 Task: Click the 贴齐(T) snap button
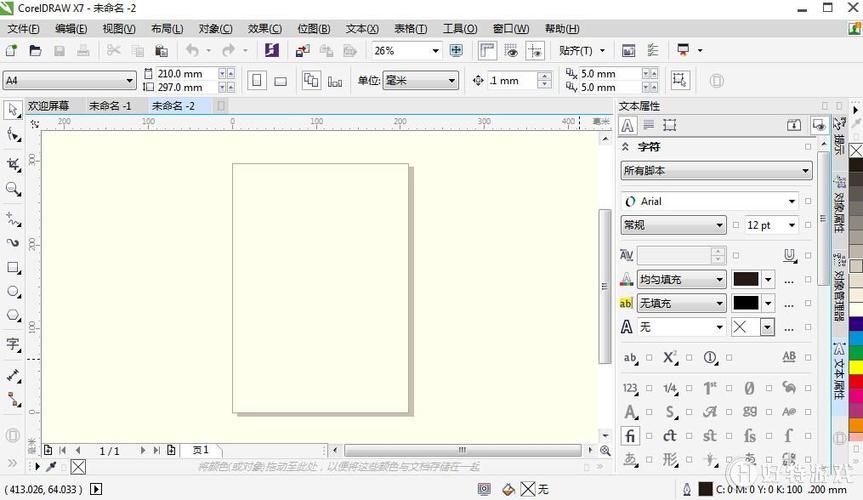point(582,50)
